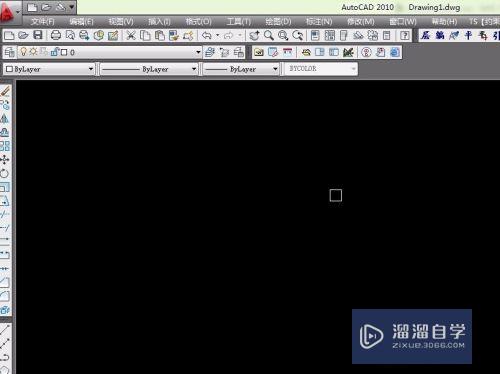Open the 帮助(H) Help menu

pyautogui.click(x=444, y=22)
